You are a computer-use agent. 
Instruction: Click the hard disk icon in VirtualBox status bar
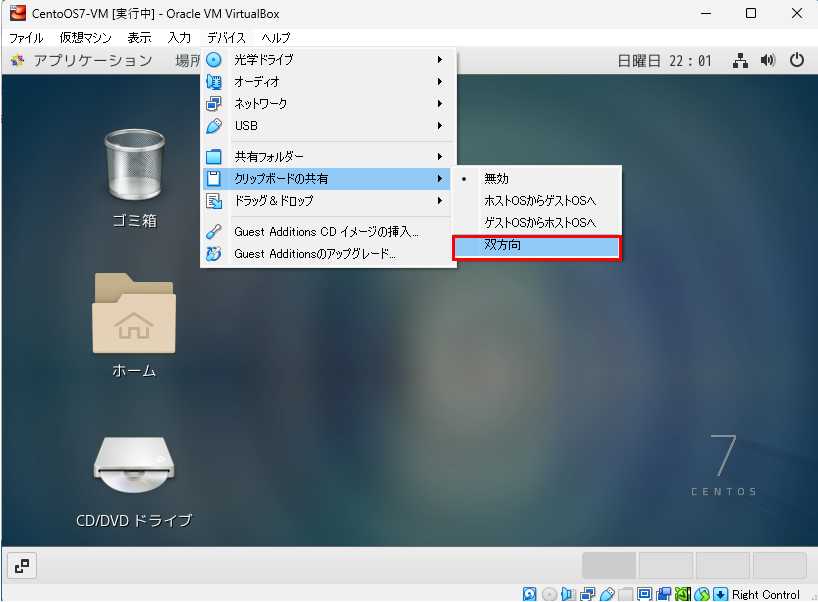pyautogui.click(x=530, y=594)
